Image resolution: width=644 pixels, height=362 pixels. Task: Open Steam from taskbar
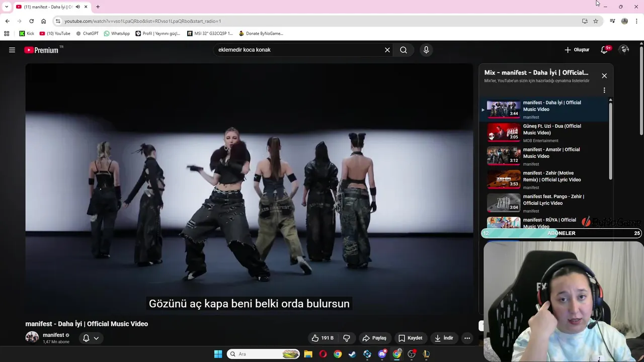click(x=352, y=354)
